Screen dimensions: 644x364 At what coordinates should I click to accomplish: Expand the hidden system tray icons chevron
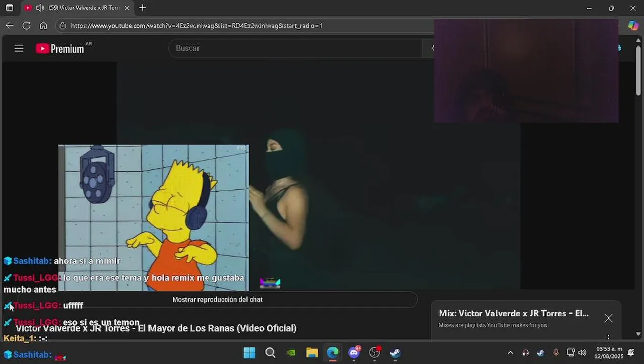tap(510, 353)
